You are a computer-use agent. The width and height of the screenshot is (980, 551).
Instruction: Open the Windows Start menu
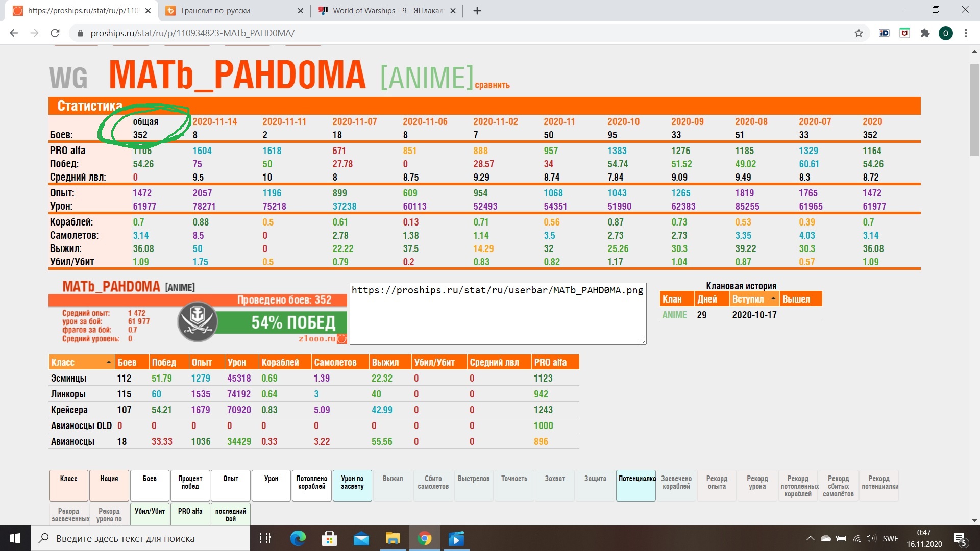(x=15, y=538)
